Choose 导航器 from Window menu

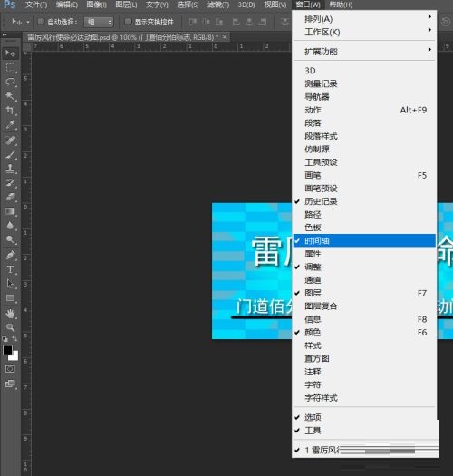(364, 97)
